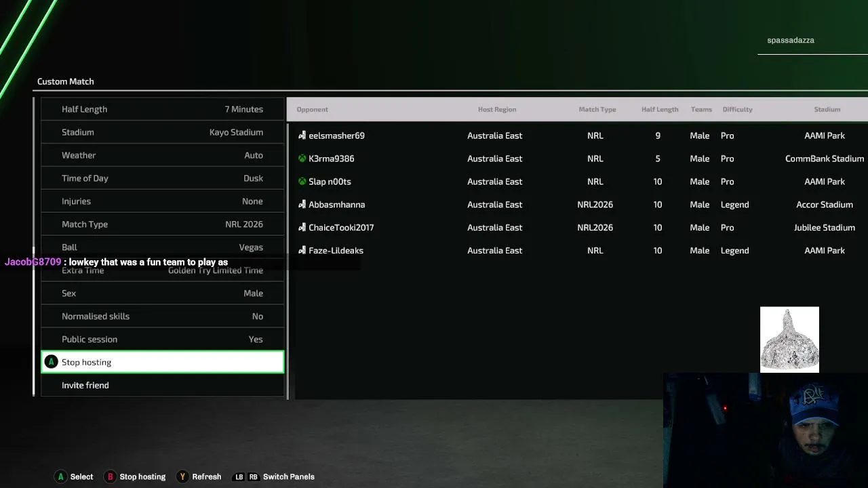This screenshot has height=488, width=868.
Task: Click the red B button icon in the bottom bar
Action: click(110, 476)
